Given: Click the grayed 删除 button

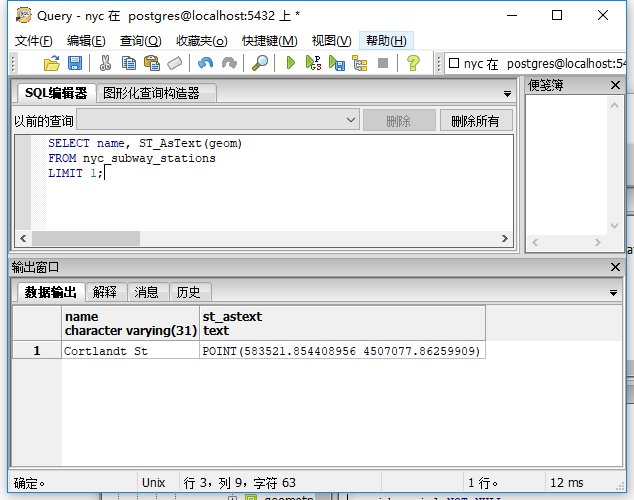Looking at the screenshot, I should pos(399,120).
